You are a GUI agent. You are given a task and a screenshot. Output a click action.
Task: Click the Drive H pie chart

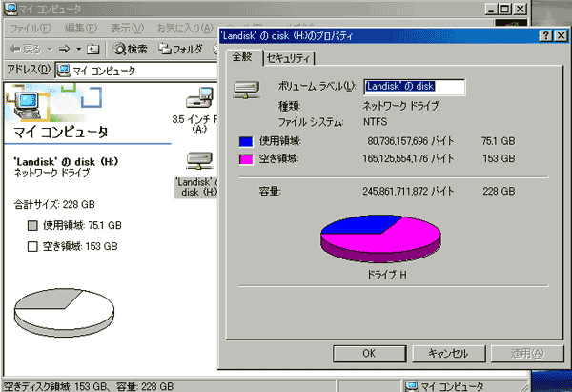click(380, 238)
